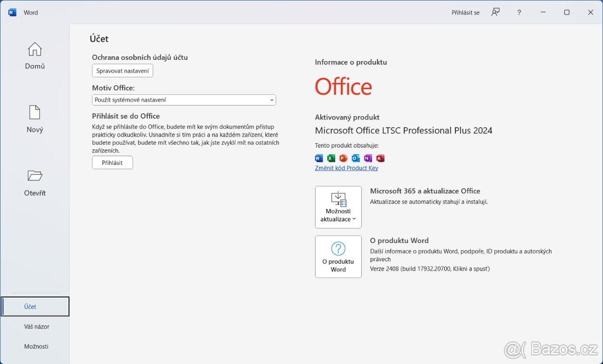The width and height of the screenshot is (603, 364).
Task: Click the Změnit kód Product Key link
Action: (346, 168)
